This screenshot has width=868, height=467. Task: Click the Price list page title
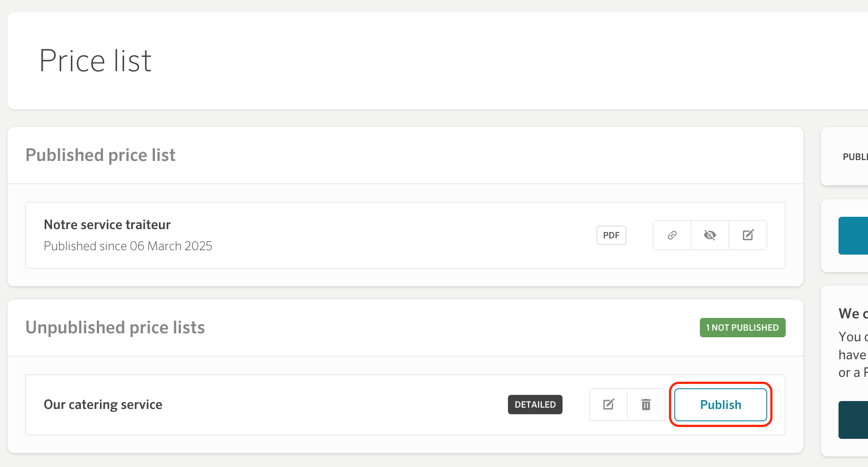[95, 61]
